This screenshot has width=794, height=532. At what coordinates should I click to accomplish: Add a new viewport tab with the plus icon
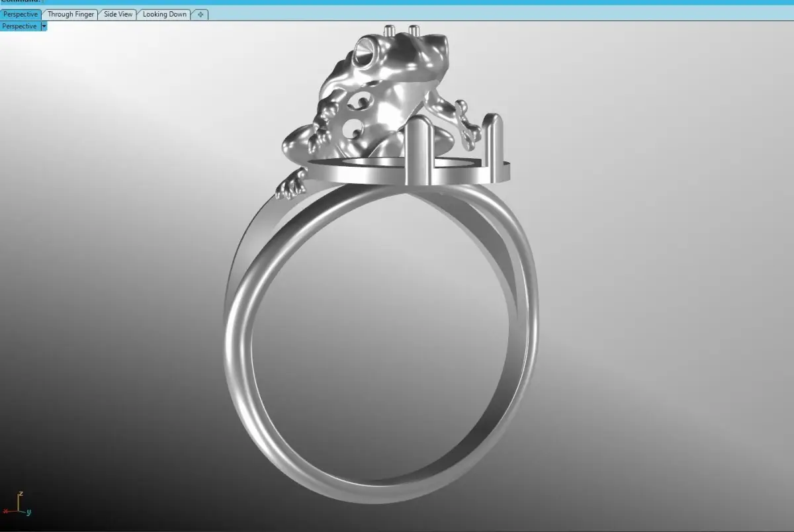pos(200,14)
